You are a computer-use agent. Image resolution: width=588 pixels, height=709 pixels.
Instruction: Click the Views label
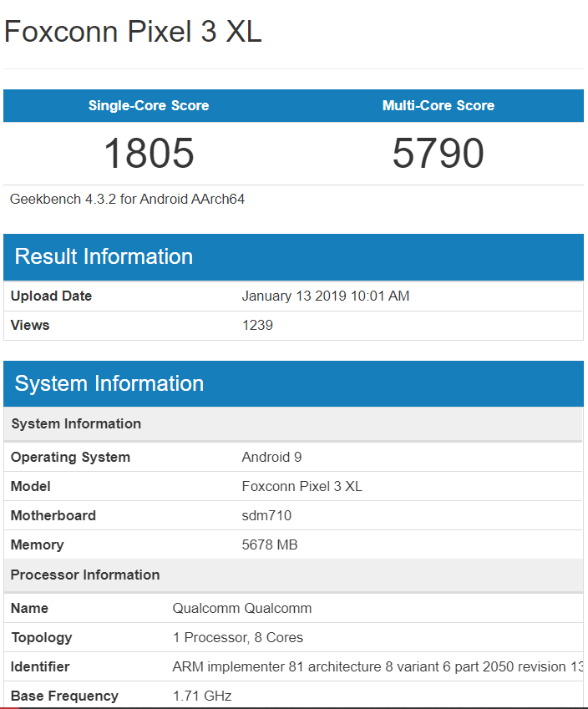30,325
